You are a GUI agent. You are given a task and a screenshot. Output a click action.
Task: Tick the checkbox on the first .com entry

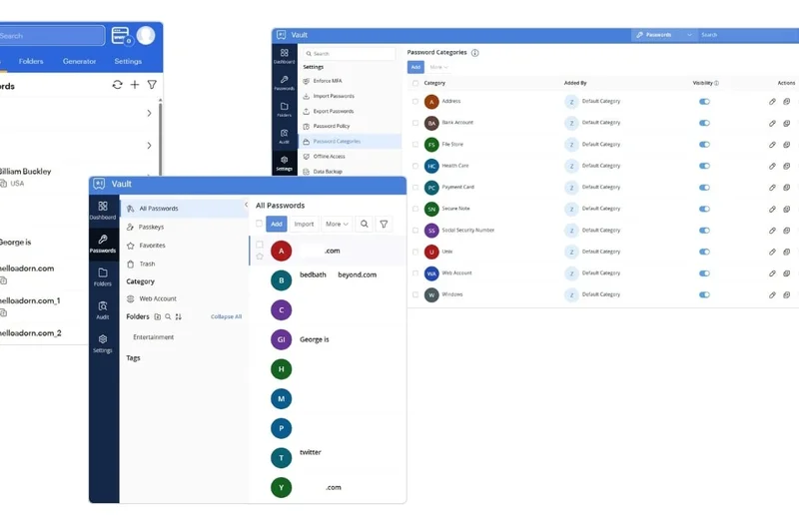[260, 245]
